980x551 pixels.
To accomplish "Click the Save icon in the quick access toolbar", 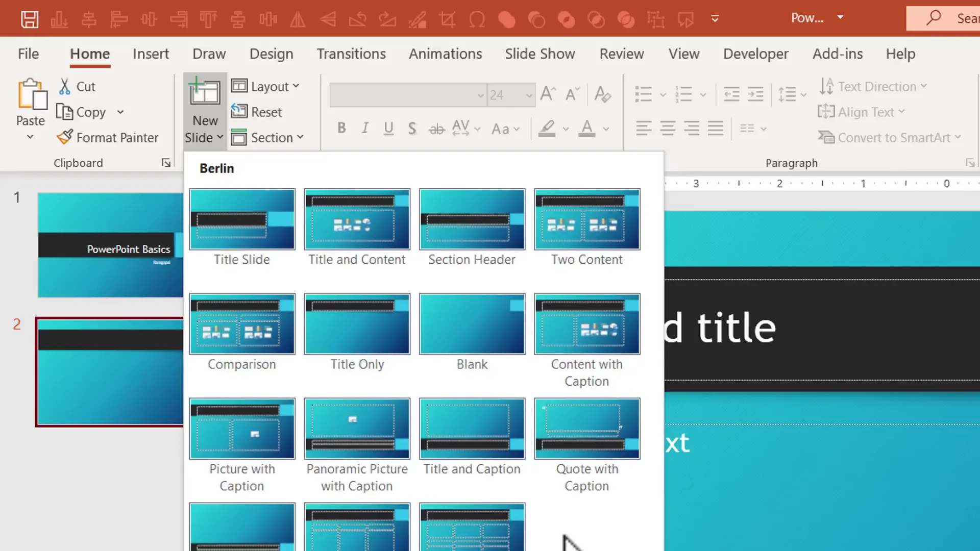I will click(30, 19).
